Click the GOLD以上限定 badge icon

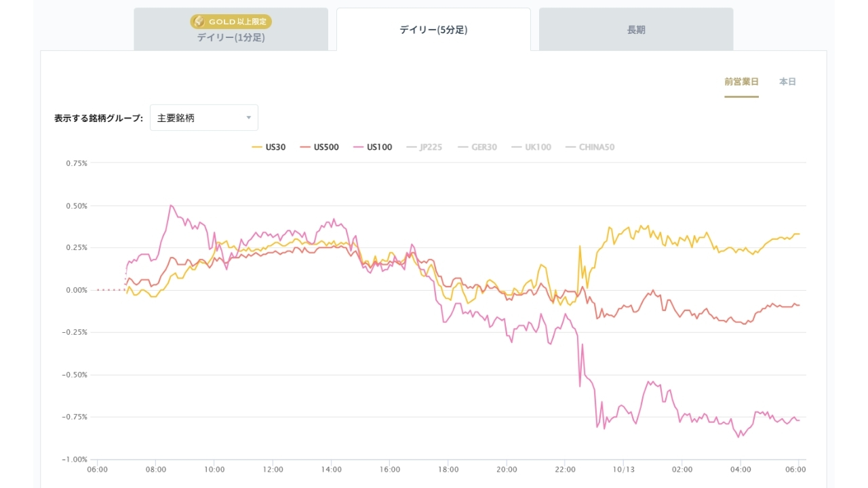point(199,22)
